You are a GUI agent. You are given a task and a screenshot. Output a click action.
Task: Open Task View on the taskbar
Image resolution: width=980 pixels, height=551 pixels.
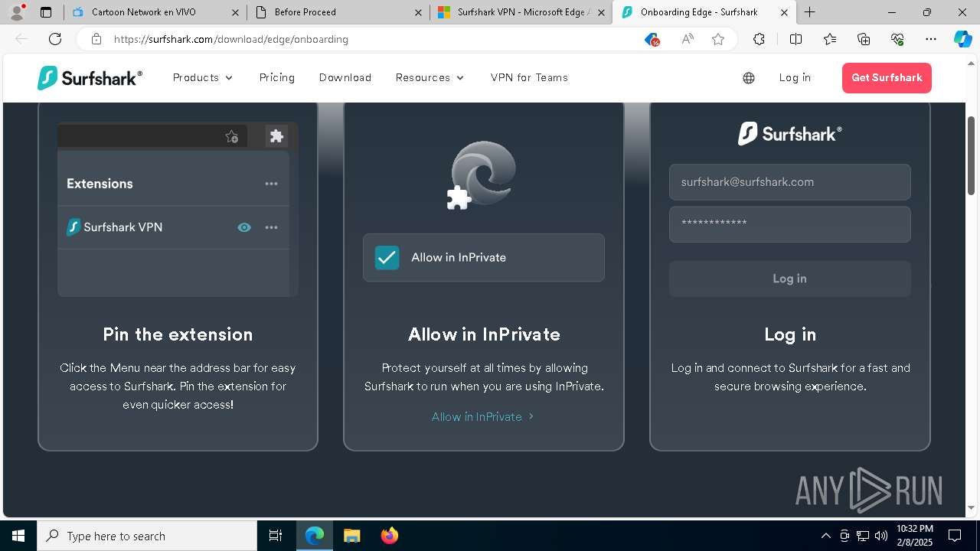276,536
